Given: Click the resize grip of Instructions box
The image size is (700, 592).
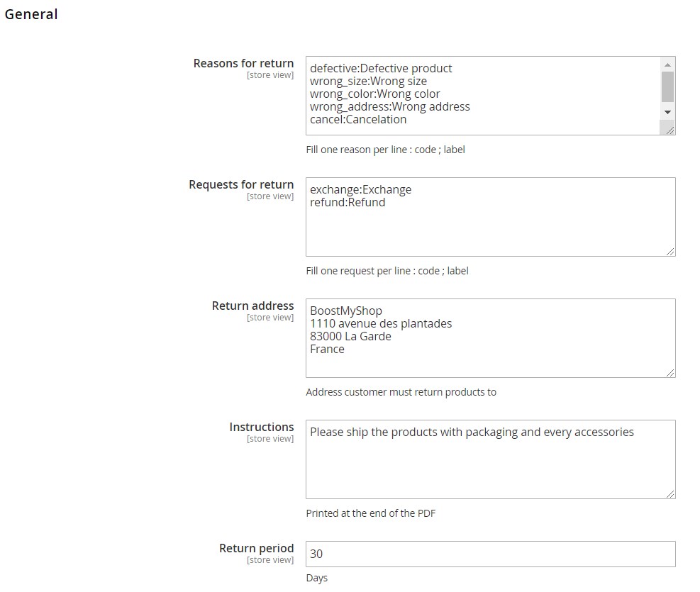Looking at the screenshot, I should pos(670,493).
